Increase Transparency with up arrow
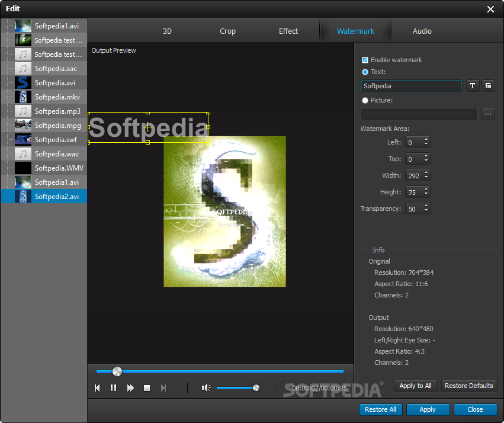The image size is (504, 423). 426,206
